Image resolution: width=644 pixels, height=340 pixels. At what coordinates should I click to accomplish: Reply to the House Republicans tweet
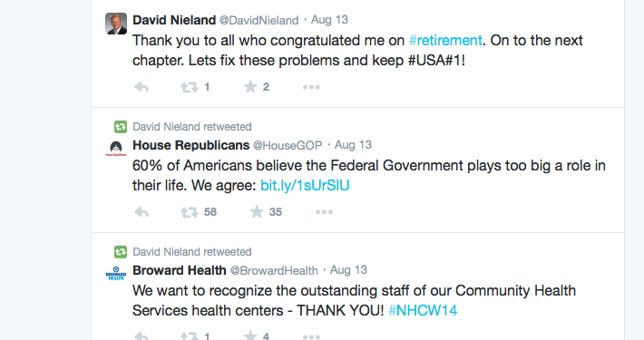[x=141, y=212]
